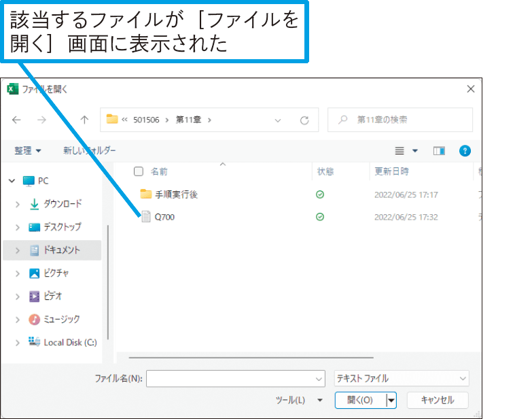Viewport: 532px width, 419px height.
Task: Click the キャンセル button
Action: coord(438,400)
